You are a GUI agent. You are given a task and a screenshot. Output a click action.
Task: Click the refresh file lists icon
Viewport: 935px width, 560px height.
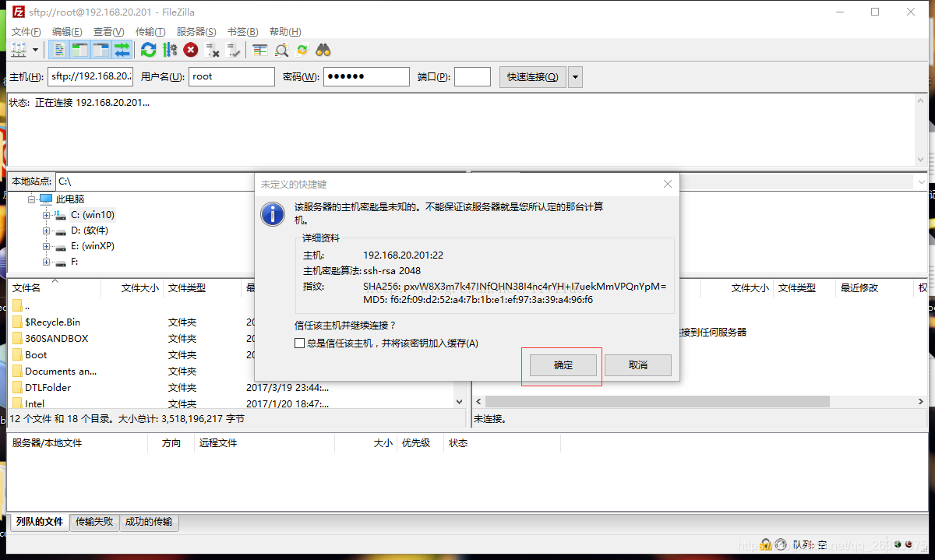(148, 50)
